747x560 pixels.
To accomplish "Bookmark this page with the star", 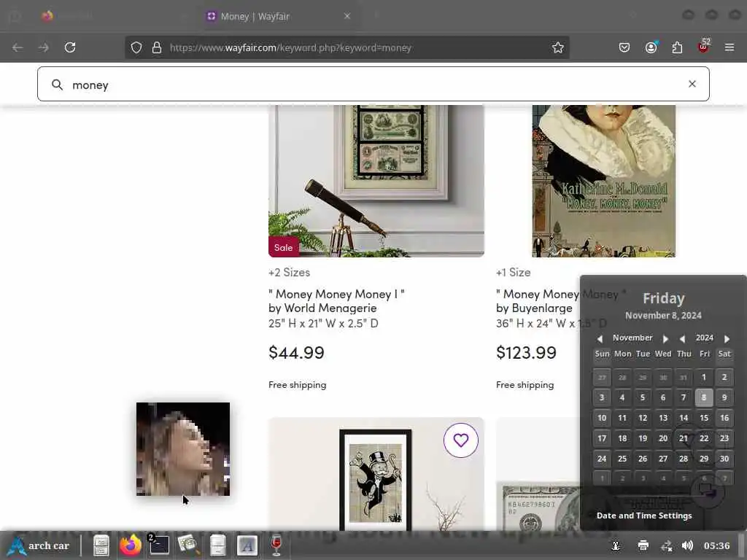I will 558,47.
